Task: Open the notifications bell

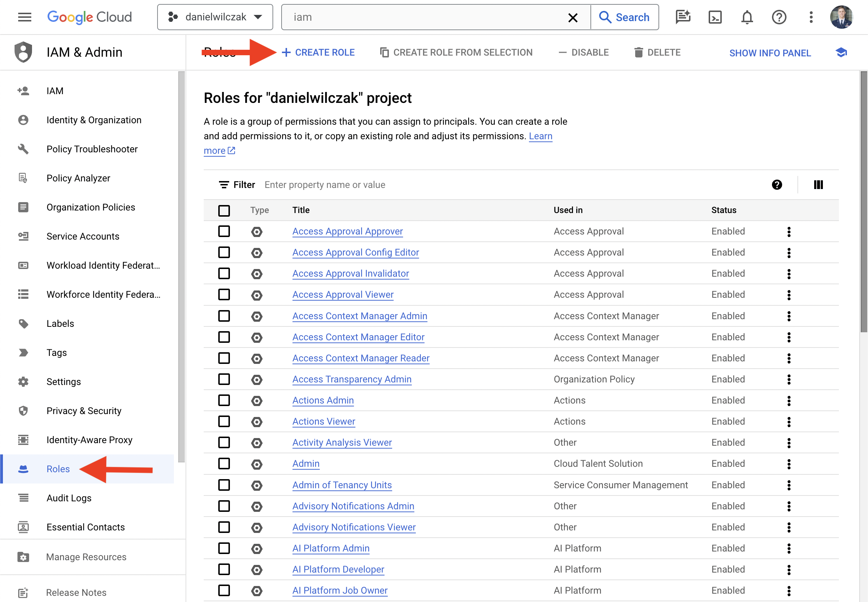Action: click(747, 17)
